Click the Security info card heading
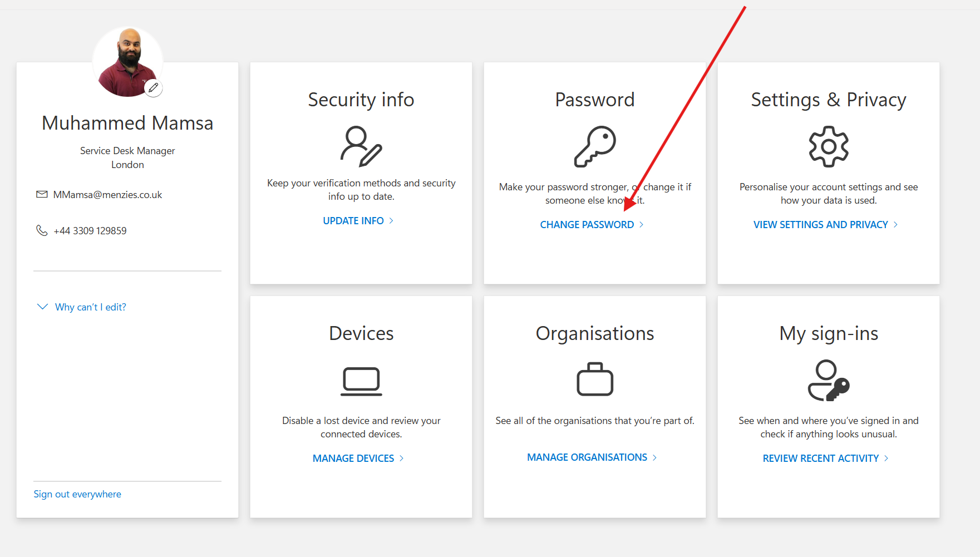The height and width of the screenshot is (557, 980). pyautogui.click(x=361, y=100)
